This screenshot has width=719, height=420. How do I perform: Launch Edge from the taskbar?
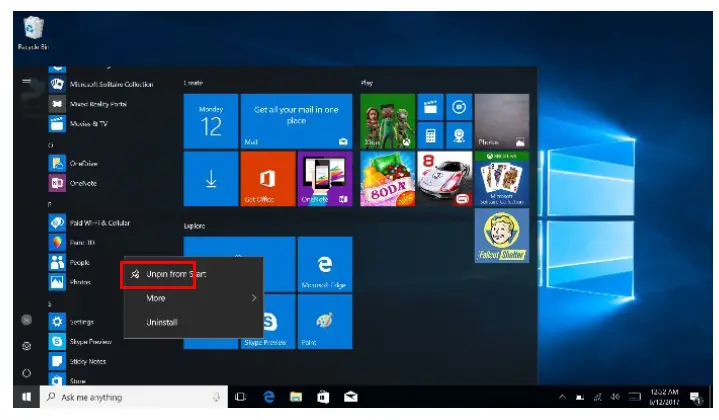coord(269,397)
